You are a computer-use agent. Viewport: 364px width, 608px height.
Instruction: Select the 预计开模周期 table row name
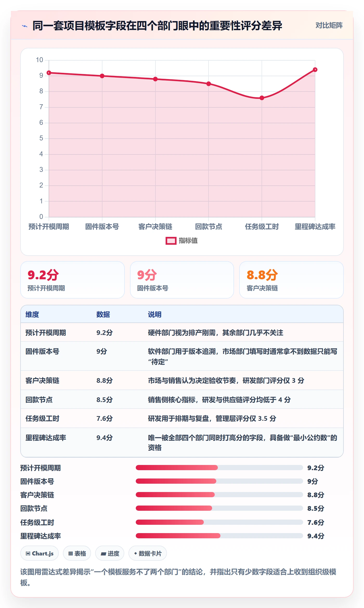pyautogui.click(x=46, y=333)
